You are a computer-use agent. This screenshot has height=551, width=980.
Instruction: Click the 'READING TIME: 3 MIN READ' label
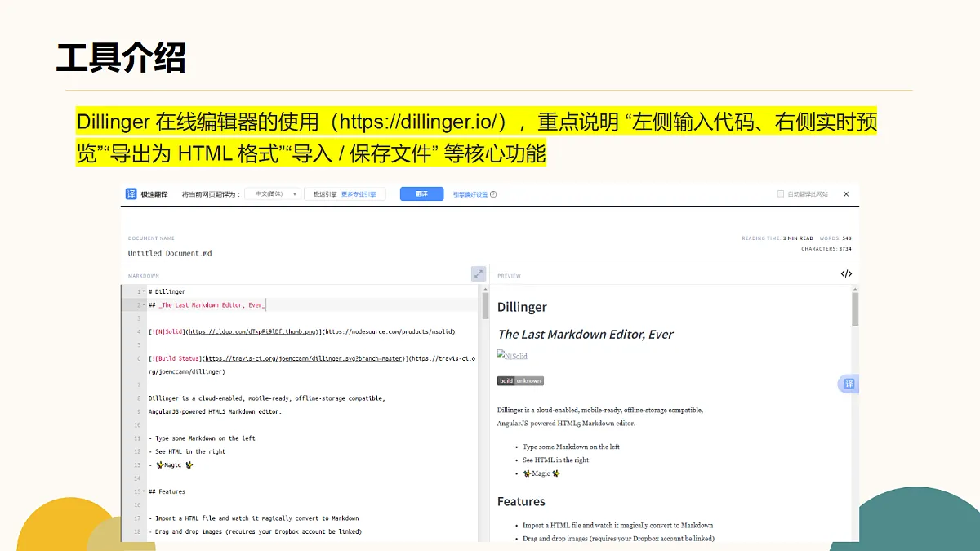click(x=777, y=238)
